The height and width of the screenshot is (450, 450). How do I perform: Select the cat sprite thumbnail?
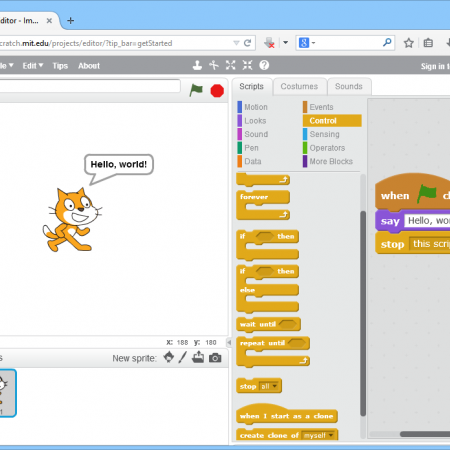7,393
